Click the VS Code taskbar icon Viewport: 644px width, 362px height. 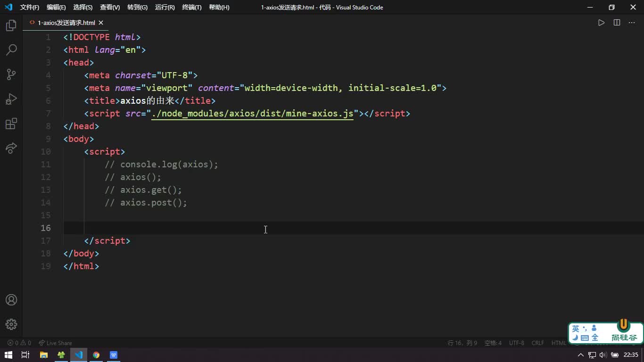tap(78, 355)
